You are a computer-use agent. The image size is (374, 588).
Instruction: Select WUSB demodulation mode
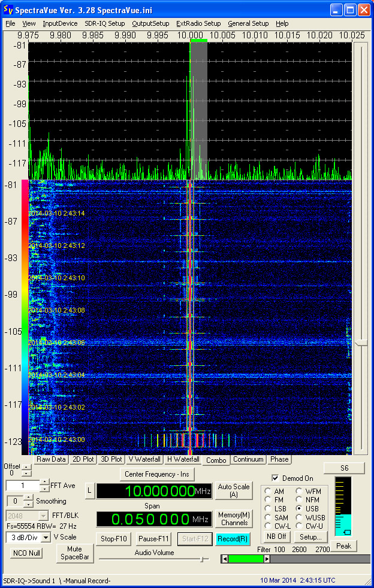click(299, 517)
